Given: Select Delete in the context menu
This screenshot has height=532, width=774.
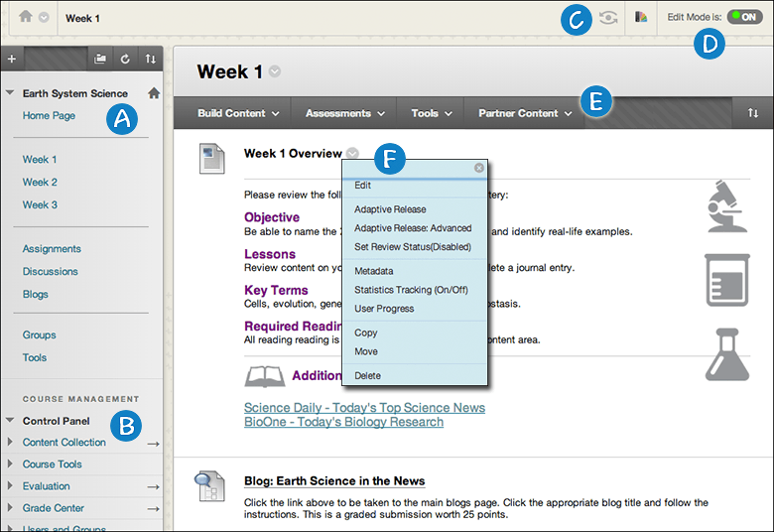Looking at the screenshot, I should point(367,376).
